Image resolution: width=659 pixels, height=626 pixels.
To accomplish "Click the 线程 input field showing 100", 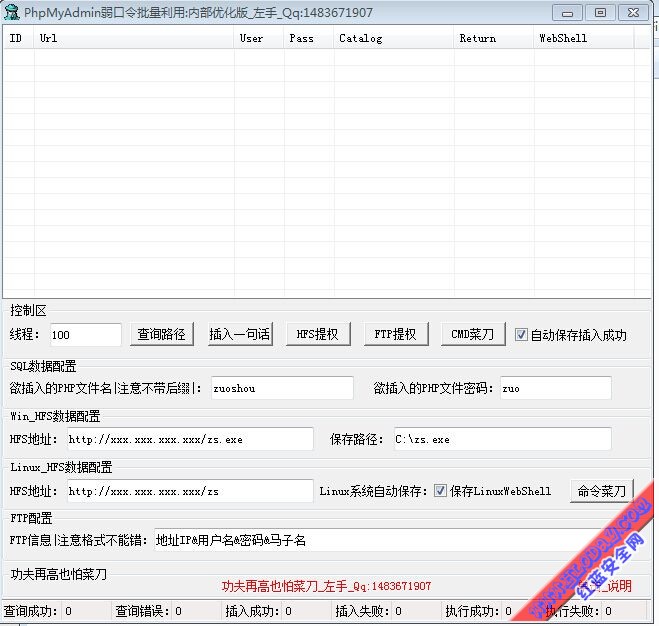I will (x=86, y=335).
